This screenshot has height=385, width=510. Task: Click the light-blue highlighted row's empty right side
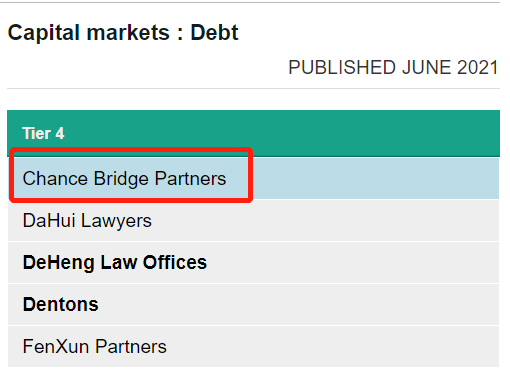coord(375,179)
